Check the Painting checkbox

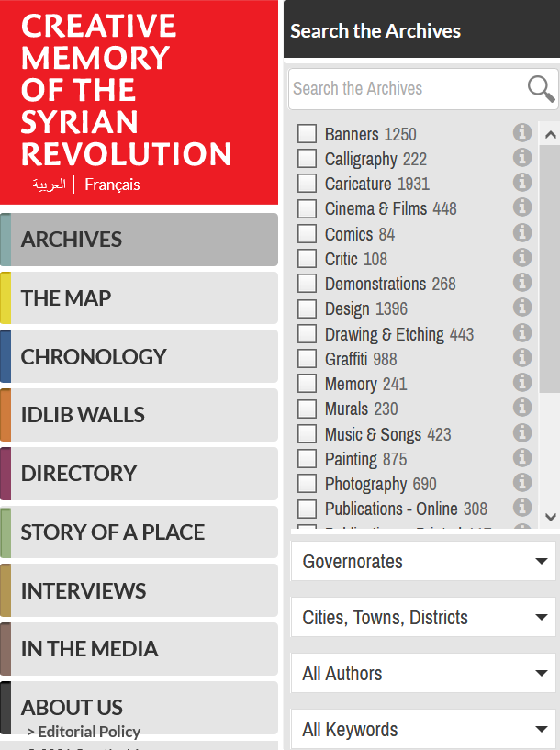(x=307, y=458)
